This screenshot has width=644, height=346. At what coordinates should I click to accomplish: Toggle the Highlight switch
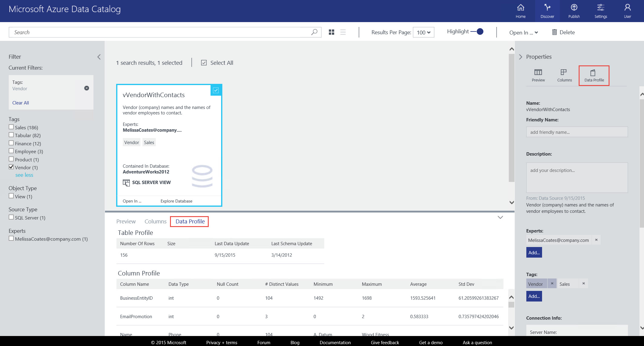click(x=477, y=31)
